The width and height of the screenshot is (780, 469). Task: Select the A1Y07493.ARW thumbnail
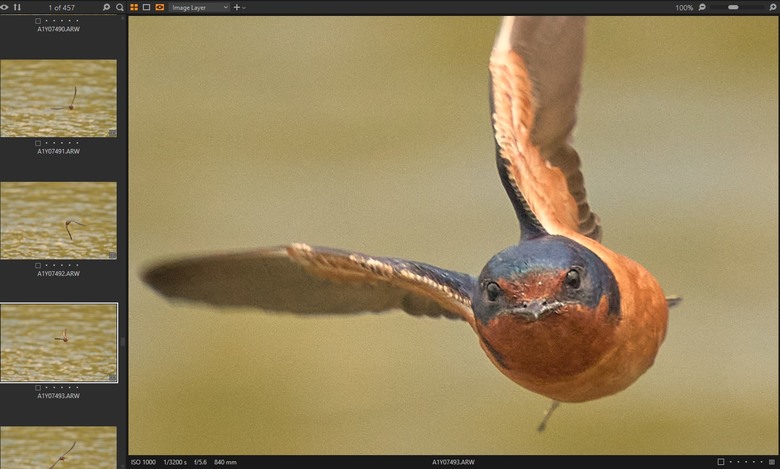59,343
